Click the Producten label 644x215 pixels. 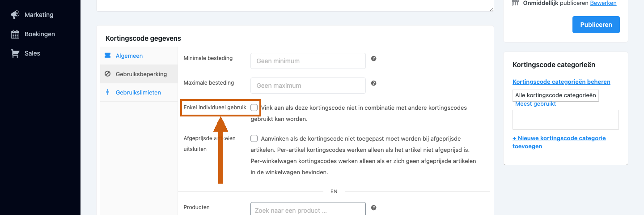pos(197,207)
